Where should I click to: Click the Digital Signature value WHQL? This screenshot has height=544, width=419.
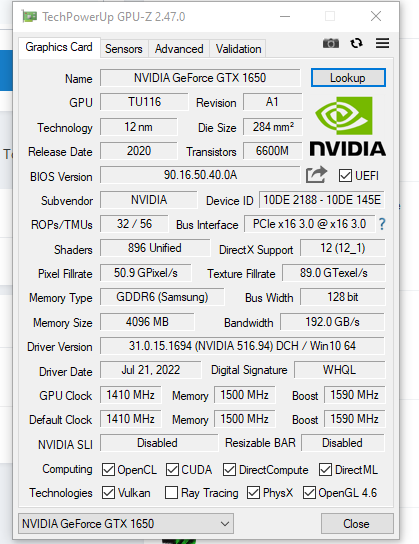[x=339, y=370]
